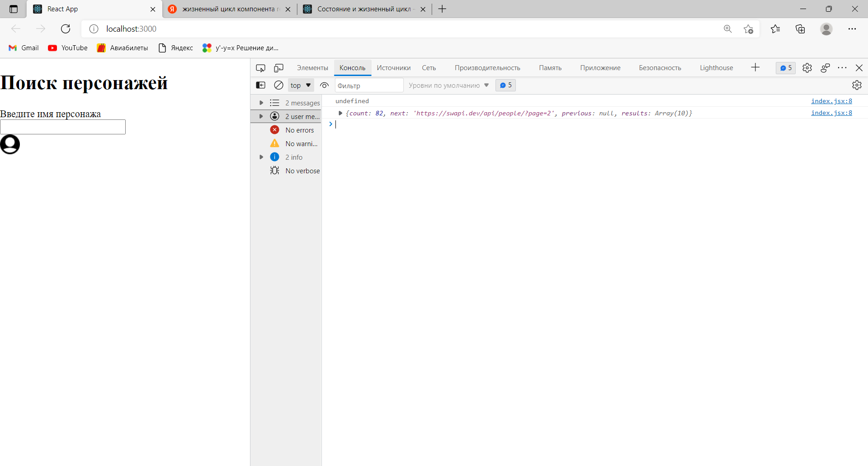Clear the console with the clear icon
Image resolution: width=868 pixels, height=466 pixels.
point(279,85)
